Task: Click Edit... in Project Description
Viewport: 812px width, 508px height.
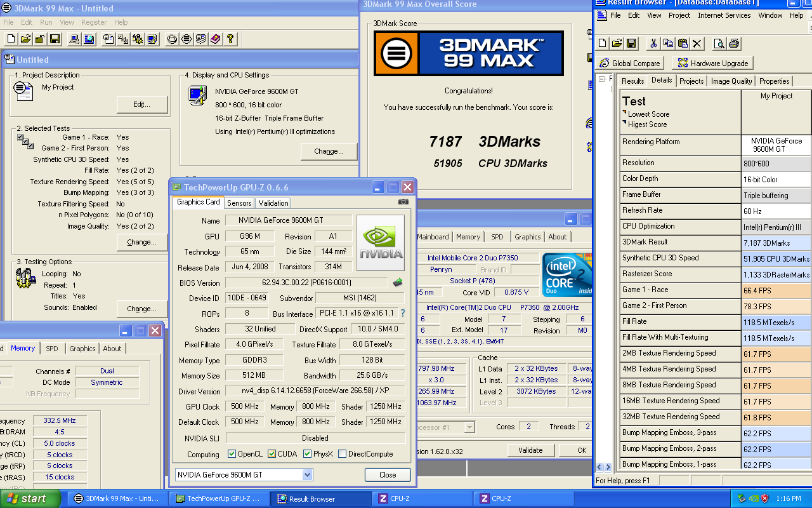Action: click(142, 104)
